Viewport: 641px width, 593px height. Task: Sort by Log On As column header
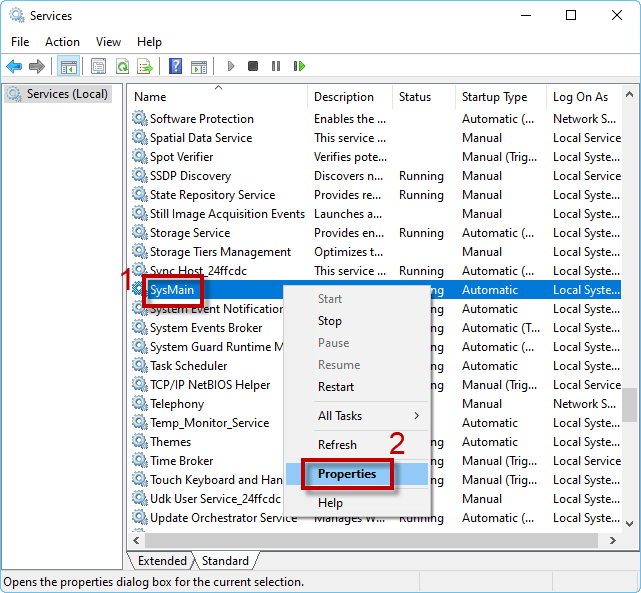click(x=584, y=97)
